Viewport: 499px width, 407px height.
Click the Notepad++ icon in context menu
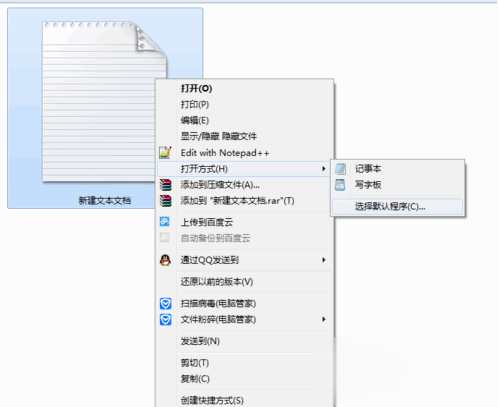tap(165, 153)
